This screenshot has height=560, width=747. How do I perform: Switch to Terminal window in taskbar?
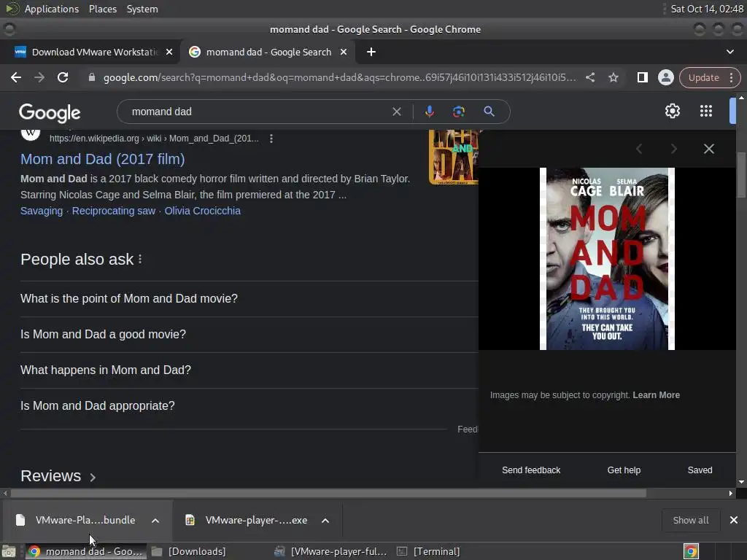(429, 551)
